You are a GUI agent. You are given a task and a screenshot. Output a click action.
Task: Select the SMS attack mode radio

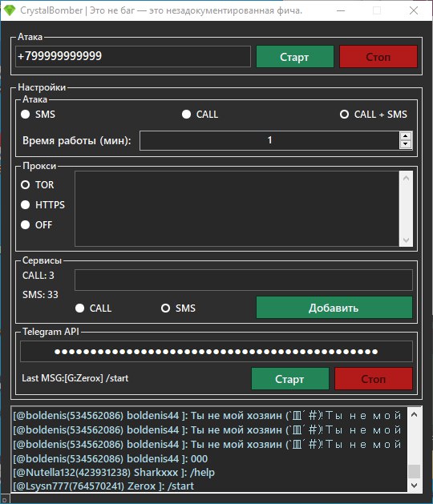[x=26, y=115]
